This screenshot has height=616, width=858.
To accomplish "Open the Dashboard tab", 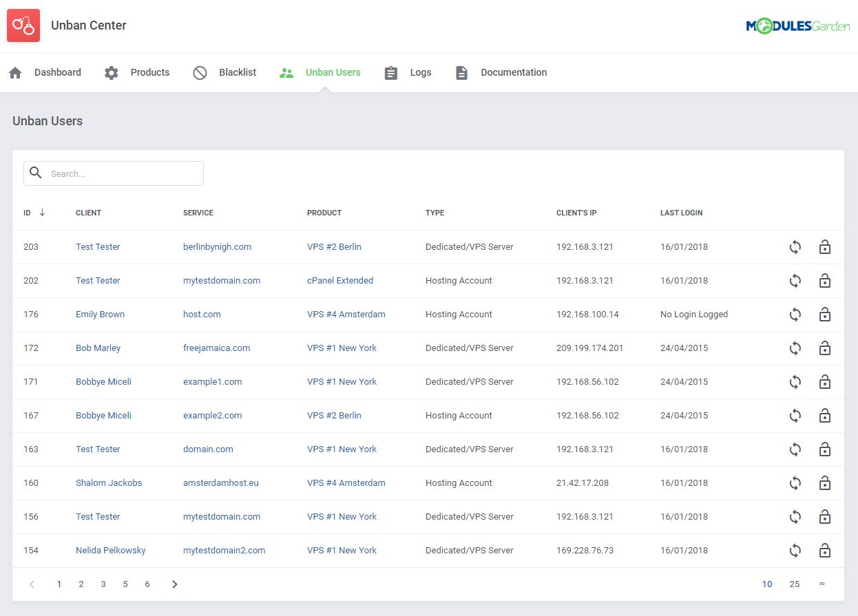I will click(x=45, y=72).
